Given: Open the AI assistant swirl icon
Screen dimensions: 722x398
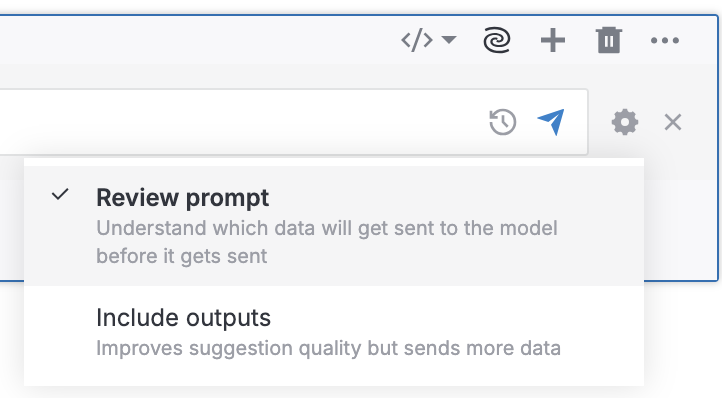Looking at the screenshot, I should [497, 40].
